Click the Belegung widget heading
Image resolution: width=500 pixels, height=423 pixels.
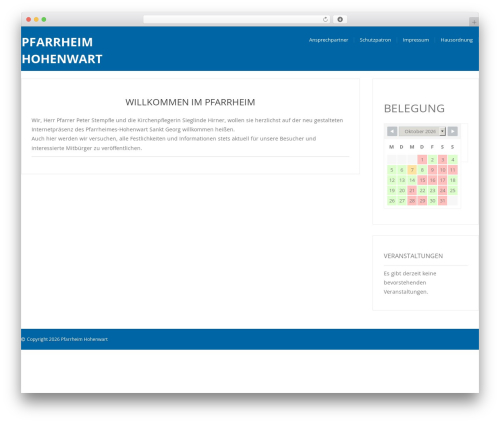(x=414, y=108)
